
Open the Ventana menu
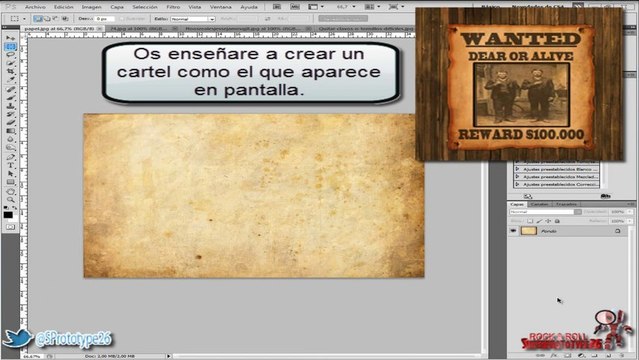pyautogui.click(x=220, y=7)
